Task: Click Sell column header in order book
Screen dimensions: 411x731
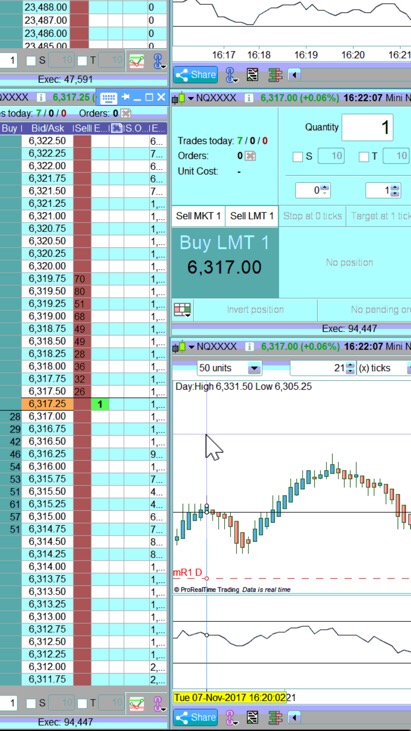Action: 82,128
